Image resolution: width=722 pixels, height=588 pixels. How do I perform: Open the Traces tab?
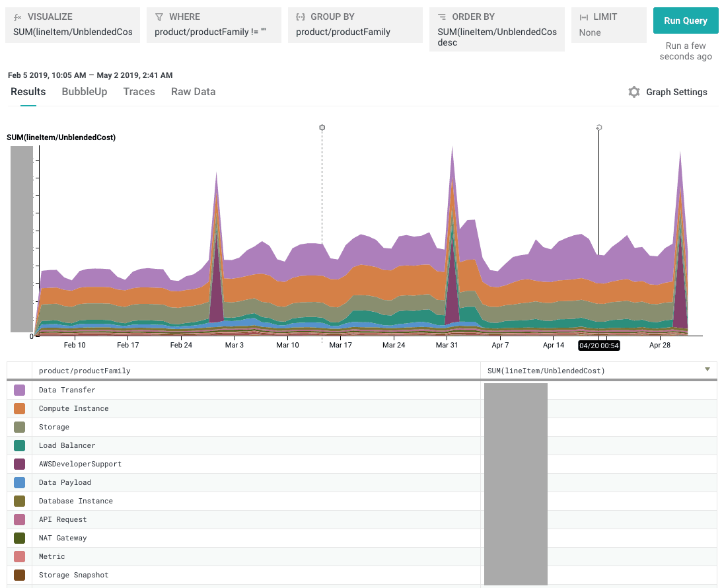pyautogui.click(x=139, y=92)
